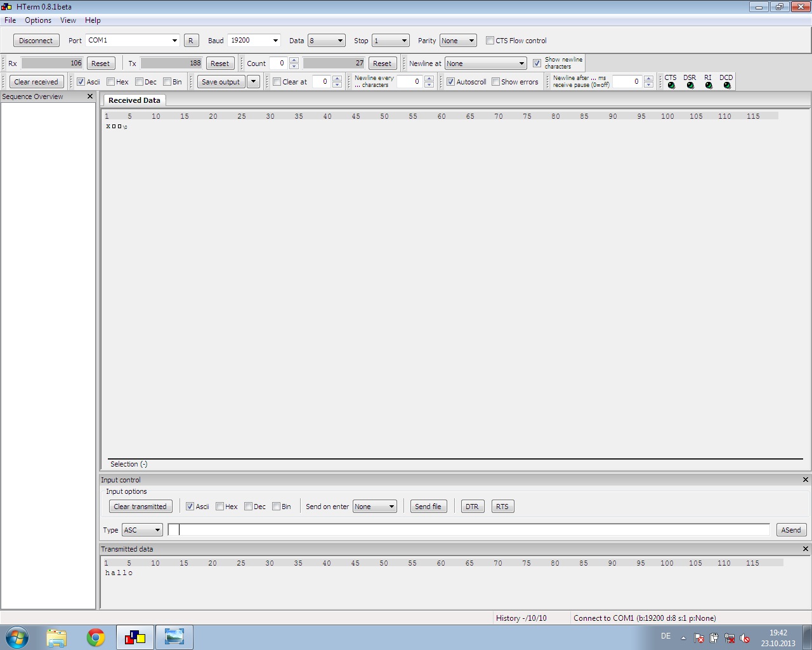The height and width of the screenshot is (650, 812).
Task: Enable CTS Flow control checkbox
Action: pos(490,40)
